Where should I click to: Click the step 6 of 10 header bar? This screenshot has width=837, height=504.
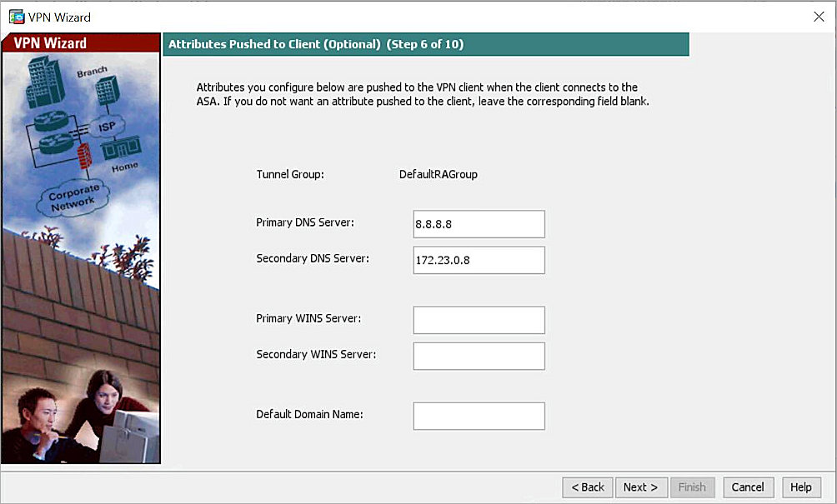(427, 44)
